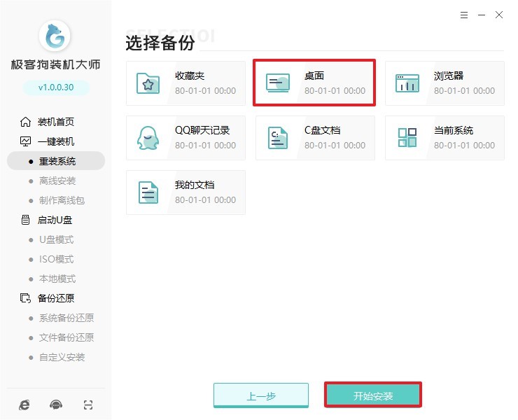The width and height of the screenshot is (518, 420).
Task: Click the v1.0.0.30 version badge
Action: tap(56, 87)
